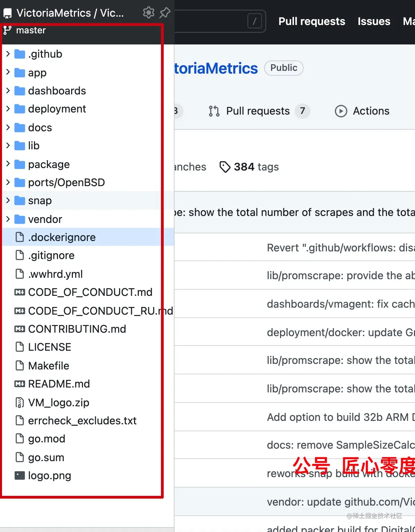
Task: Open commit 'vendor: update github.com/Vic...'
Action: click(x=341, y=502)
